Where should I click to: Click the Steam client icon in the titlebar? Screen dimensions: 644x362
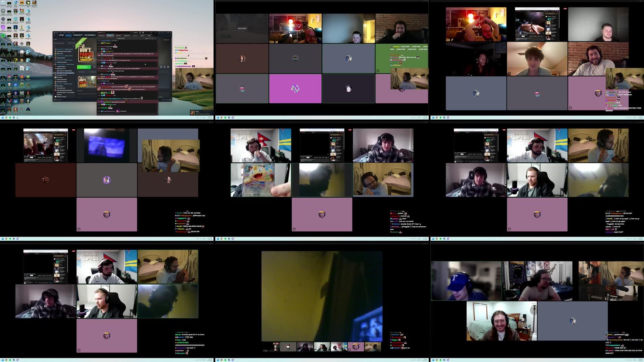54,32
